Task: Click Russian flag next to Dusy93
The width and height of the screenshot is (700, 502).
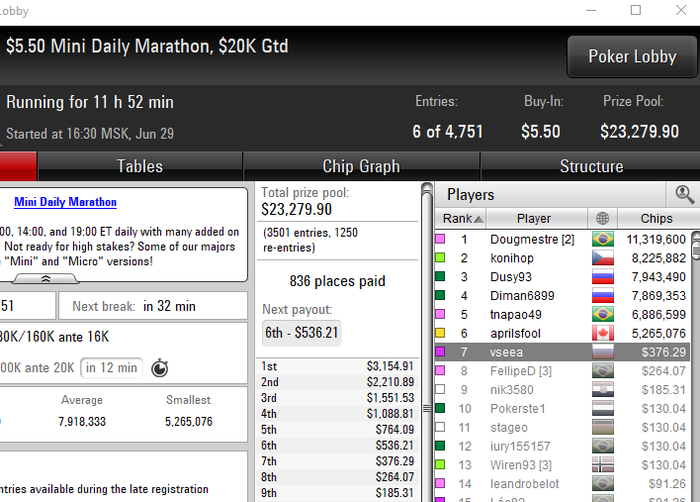Action: tap(603, 277)
